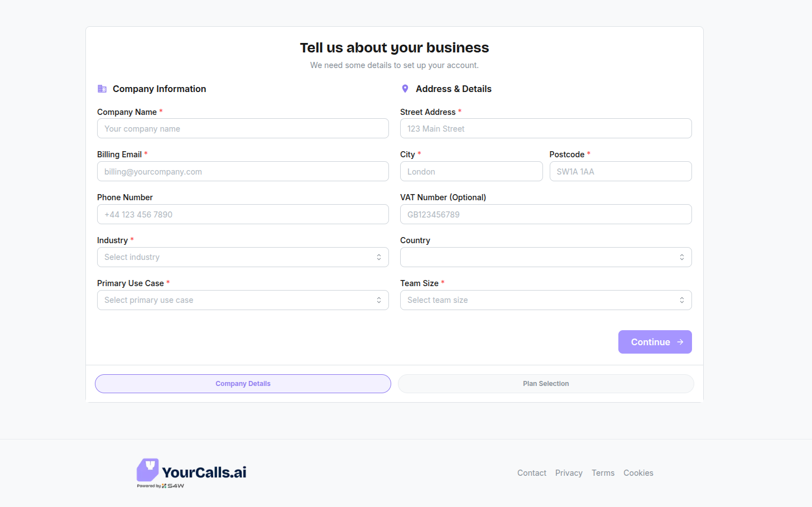This screenshot has height=507, width=812.
Task: Click the 'Powered by S4W' footer text
Action: point(161,486)
